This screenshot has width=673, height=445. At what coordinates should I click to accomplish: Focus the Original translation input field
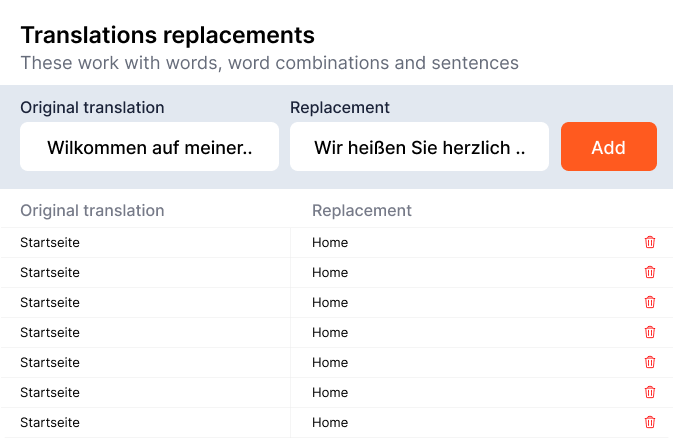[x=149, y=147]
